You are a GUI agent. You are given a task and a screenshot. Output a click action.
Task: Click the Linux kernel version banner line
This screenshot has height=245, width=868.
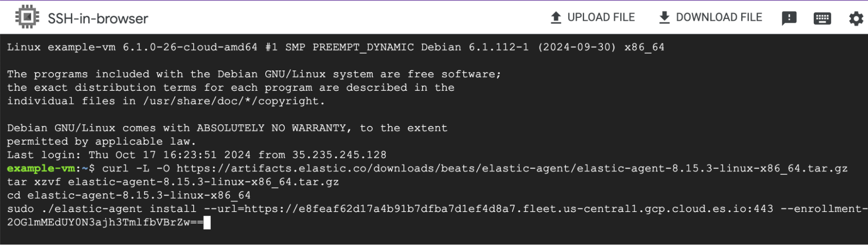click(x=336, y=47)
